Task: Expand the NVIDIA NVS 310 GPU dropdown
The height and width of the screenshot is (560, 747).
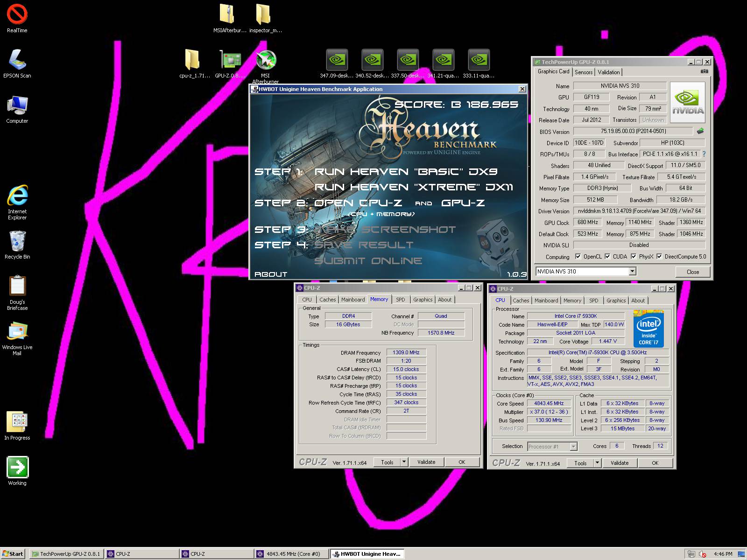Action: pyautogui.click(x=632, y=271)
